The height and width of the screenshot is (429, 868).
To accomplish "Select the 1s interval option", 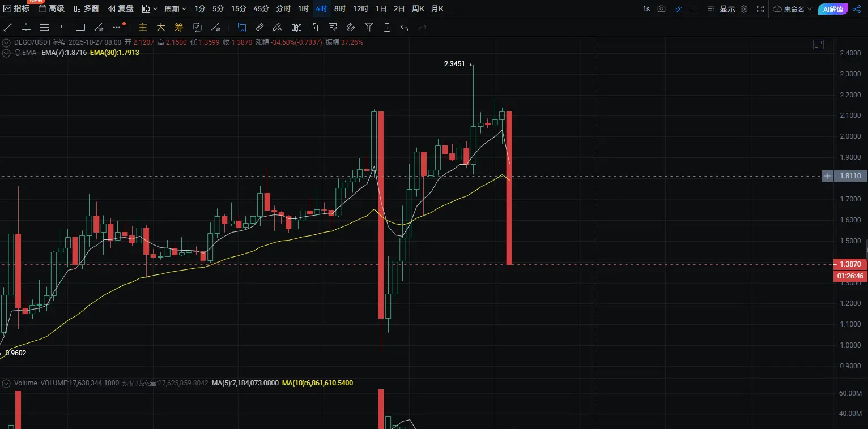I will click(646, 8).
